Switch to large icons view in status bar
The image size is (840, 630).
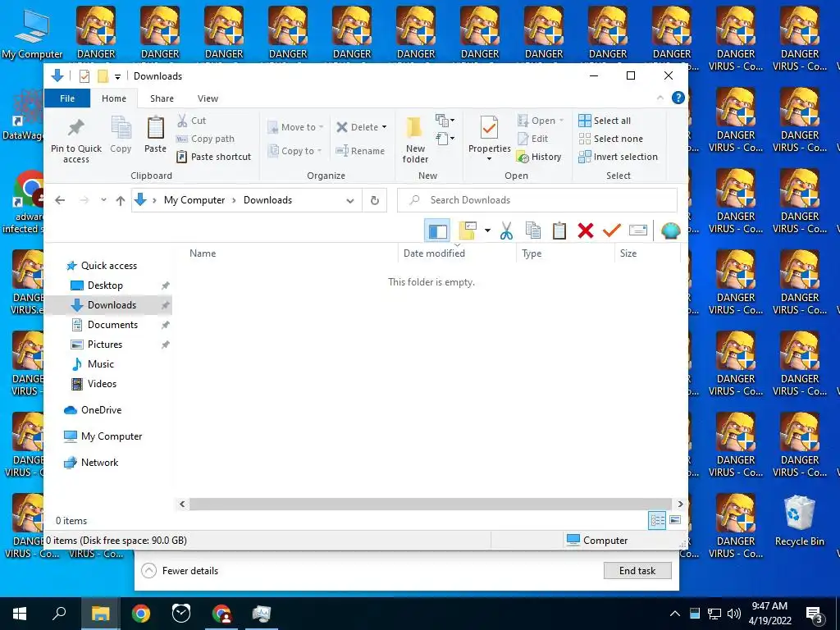click(675, 520)
